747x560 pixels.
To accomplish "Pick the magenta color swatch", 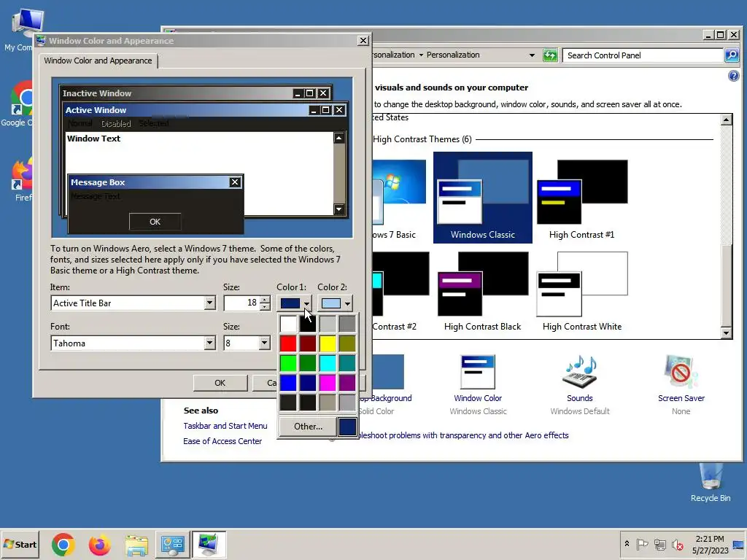I will click(x=328, y=382).
